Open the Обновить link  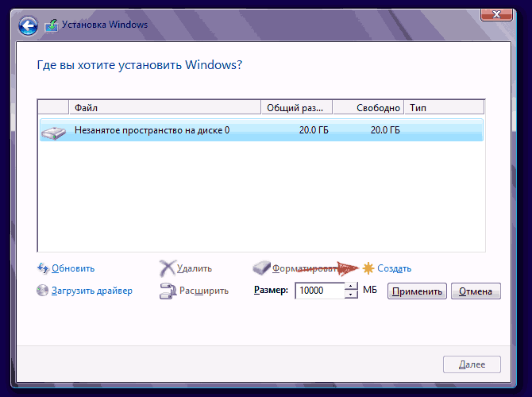pyautogui.click(x=73, y=268)
